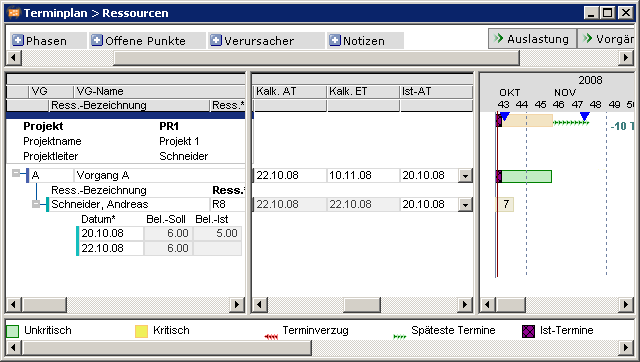Click the Späteste Termine green legend icon
The height and width of the screenshot is (362, 640).
400,336
